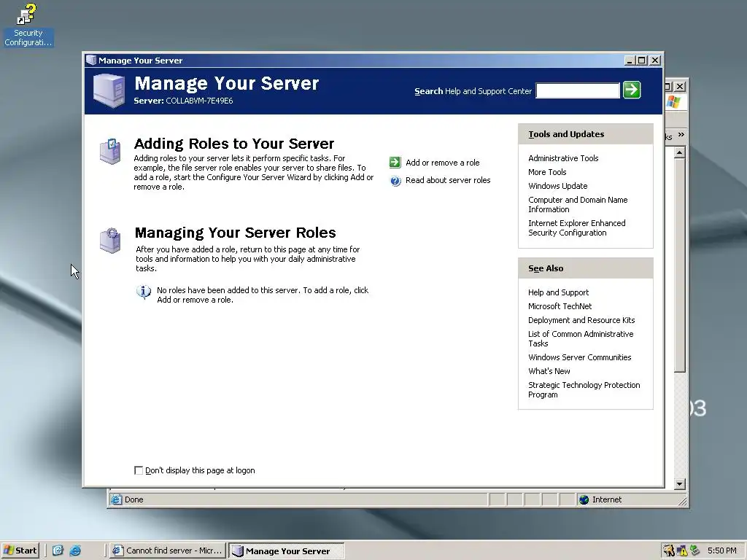
Task: Click the Managing Your Server Roles heading
Action: click(x=236, y=233)
